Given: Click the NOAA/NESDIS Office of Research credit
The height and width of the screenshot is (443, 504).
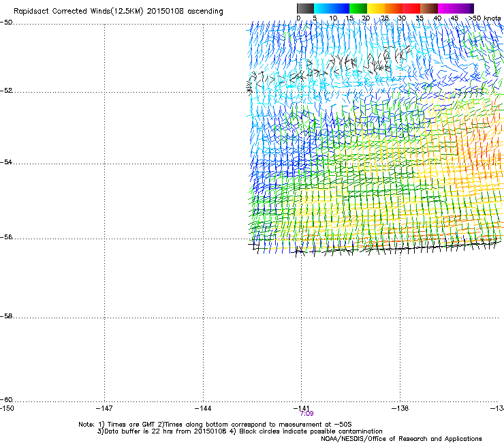Looking at the screenshot, I should (401, 439).
